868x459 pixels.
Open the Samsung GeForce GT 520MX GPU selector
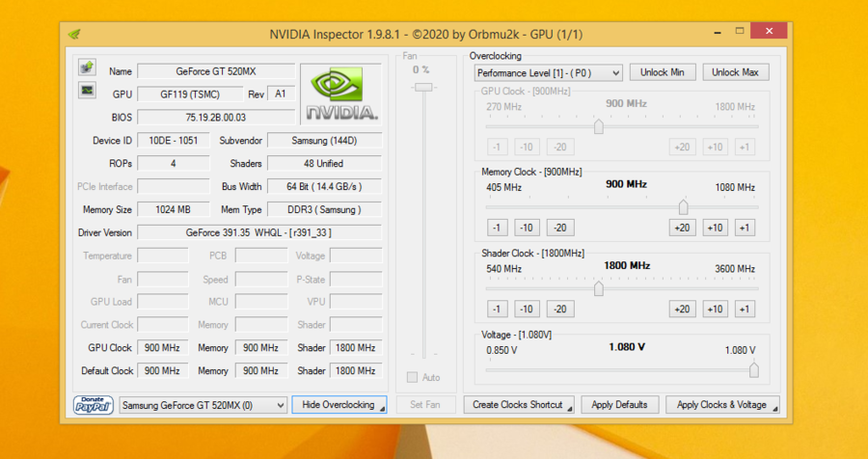coord(203,405)
